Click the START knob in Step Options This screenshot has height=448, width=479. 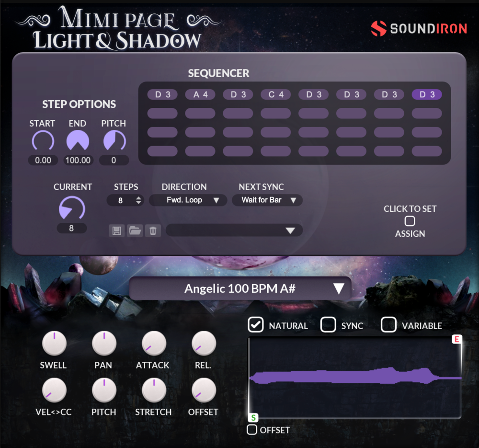coord(43,141)
